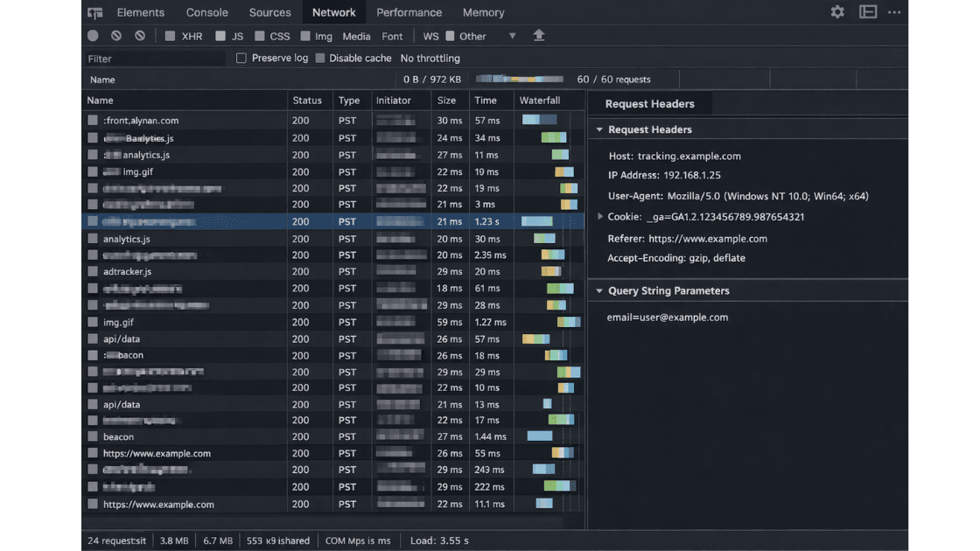Click the dock side panel icon
Viewport: 980px width, 551px height.
[867, 12]
